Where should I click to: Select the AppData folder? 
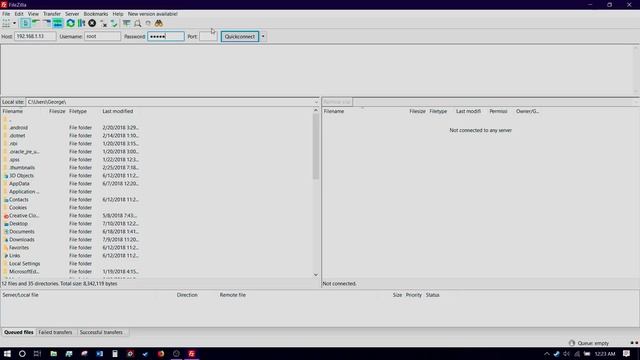(x=19, y=184)
